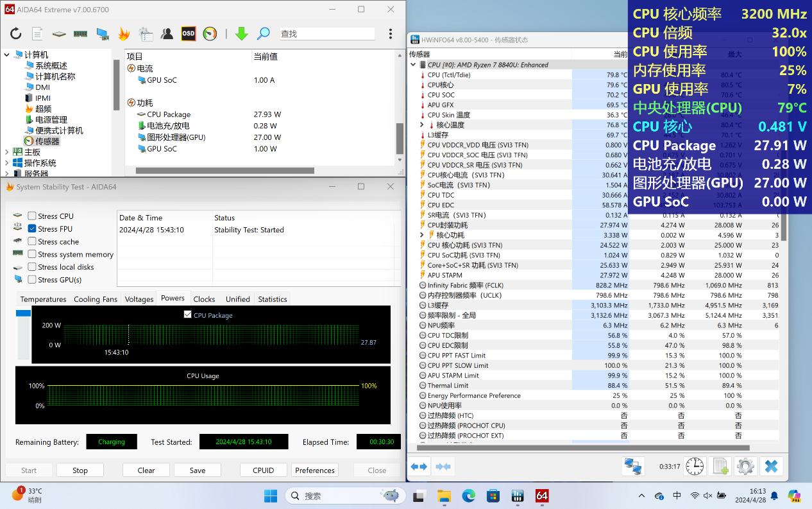Viewport: 812px width, 509px height.
Task: Click HWiNFO log file icon with plus
Action: point(720,467)
